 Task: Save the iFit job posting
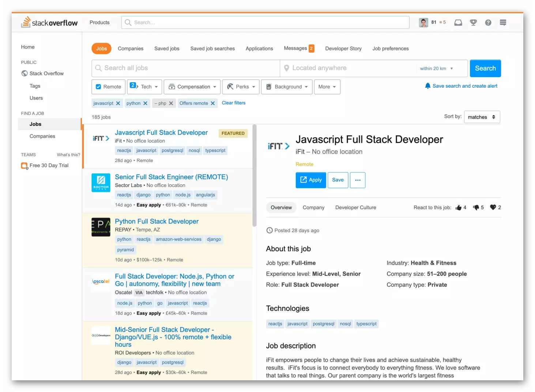tap(338, 180)
